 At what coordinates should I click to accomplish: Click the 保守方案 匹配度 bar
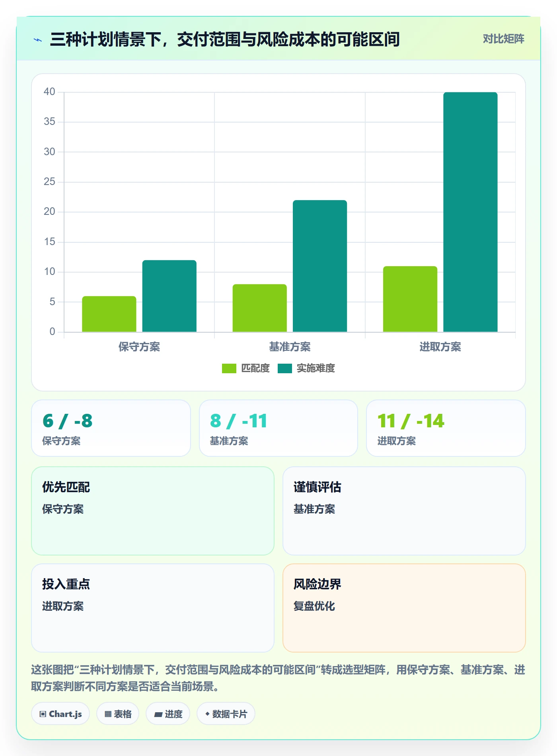(109, 314)
